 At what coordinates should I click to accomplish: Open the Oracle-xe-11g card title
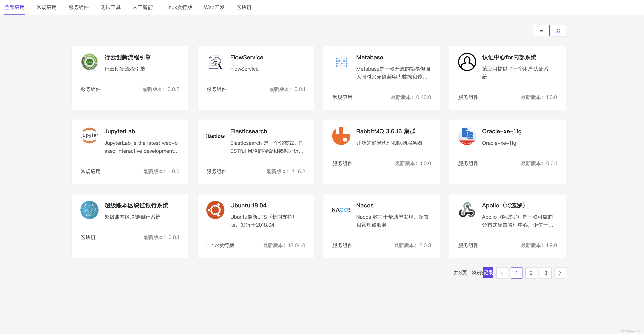click(502, 131)
